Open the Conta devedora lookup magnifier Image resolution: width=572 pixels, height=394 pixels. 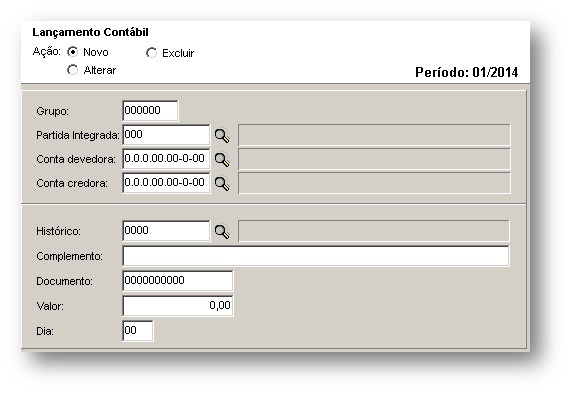[222, 159]
